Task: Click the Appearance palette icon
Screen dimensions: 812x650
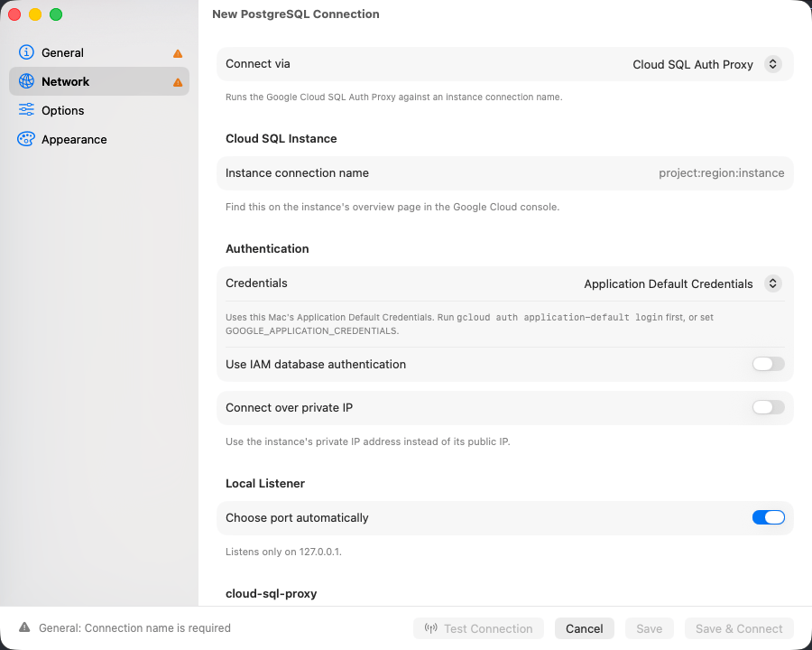Action: (26, 139)
